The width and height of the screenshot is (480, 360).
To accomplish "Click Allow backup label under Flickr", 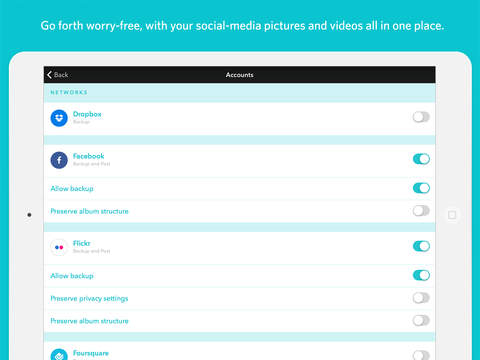I will click(x=72, y=276).
